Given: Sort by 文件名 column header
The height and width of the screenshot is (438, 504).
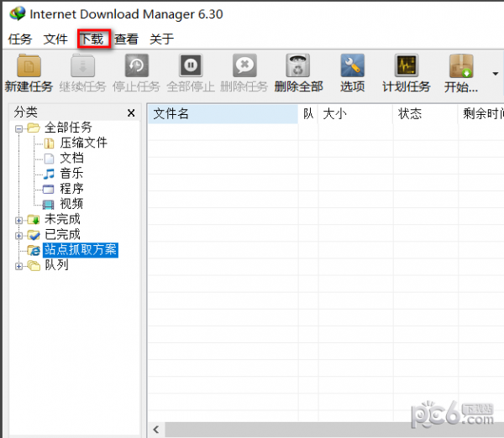Looking at the screenshot, I should pyautogui.click(x=223, y=114).
